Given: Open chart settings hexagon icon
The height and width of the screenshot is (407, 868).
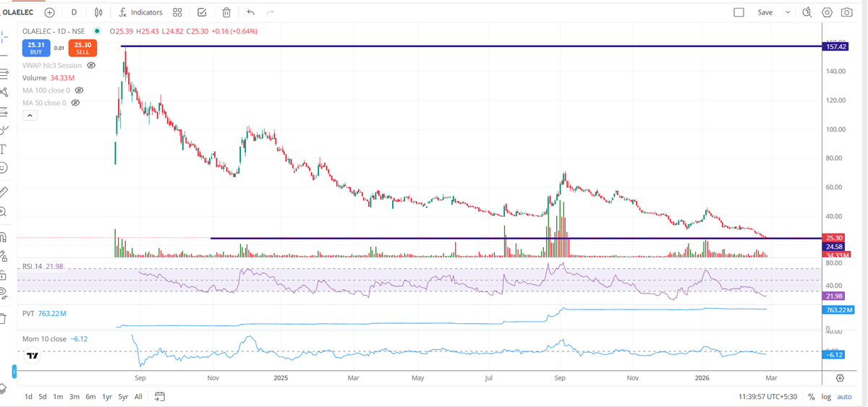Looking at the screenshot, I should (827, 12).
